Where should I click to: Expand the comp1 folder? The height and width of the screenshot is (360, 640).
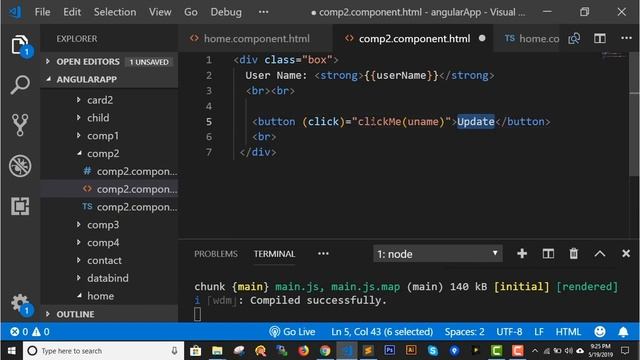pos(103,136)
